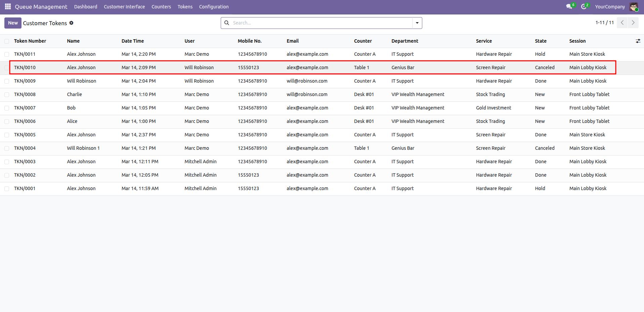
Task: Open the YourCompany company switcher
Action: (610, 7)
